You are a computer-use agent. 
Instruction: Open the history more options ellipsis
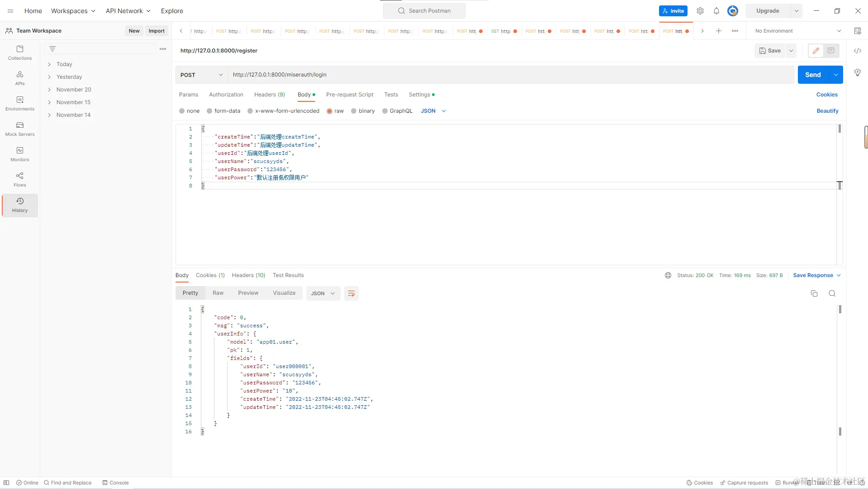click(x=163, y=49)
